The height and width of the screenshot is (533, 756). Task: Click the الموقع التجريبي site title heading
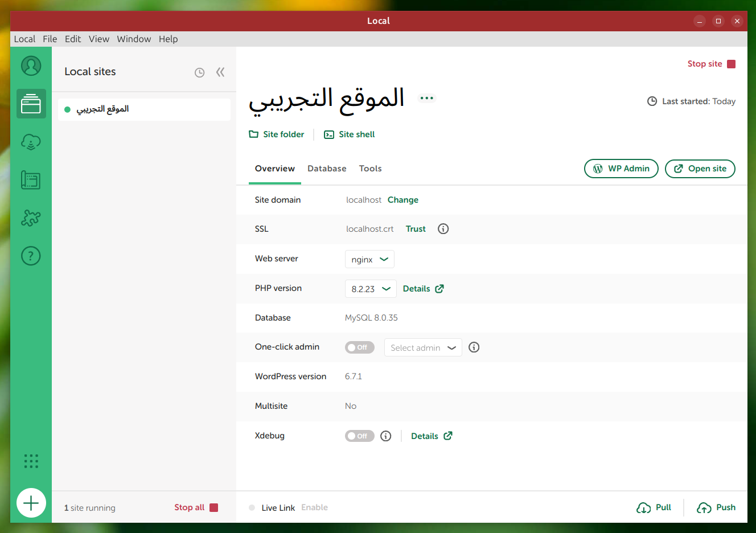click(327, 100)
